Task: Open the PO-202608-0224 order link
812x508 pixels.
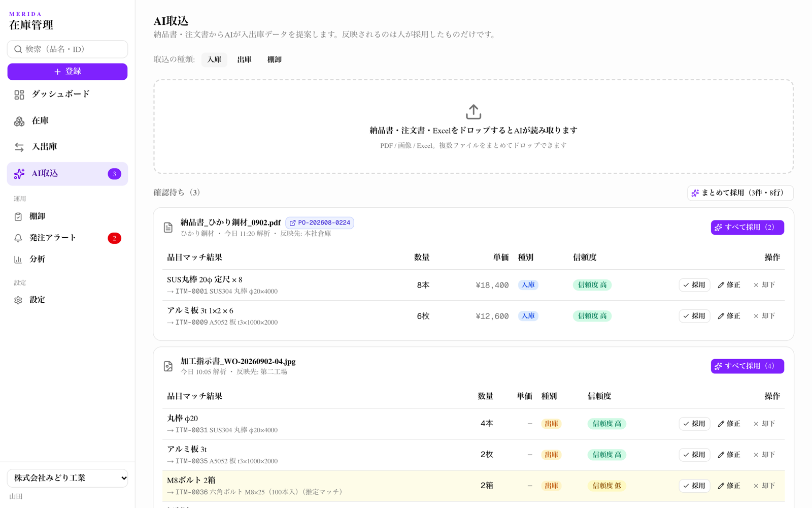Action: pos(320,223)
